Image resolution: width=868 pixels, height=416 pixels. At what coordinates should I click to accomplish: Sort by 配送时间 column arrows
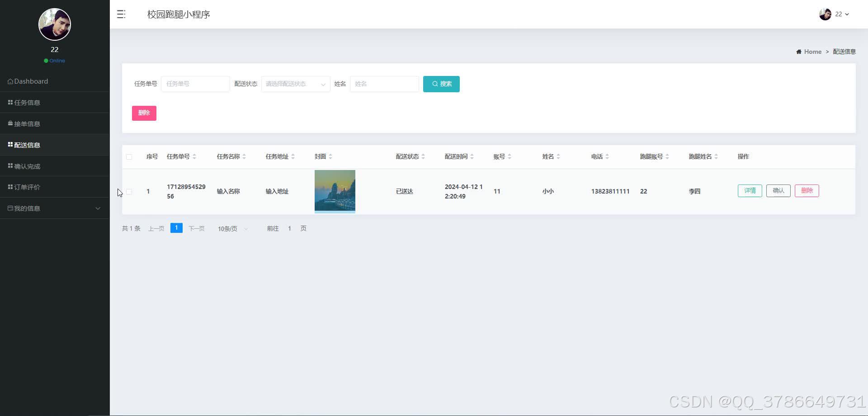[x=472, y=157]
